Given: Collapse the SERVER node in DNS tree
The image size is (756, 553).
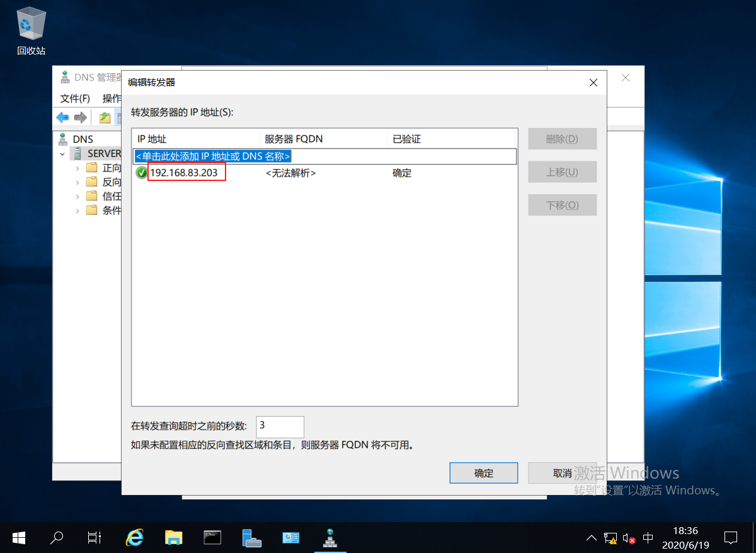Looking at the screenshot, I should [x=62, y=153].
